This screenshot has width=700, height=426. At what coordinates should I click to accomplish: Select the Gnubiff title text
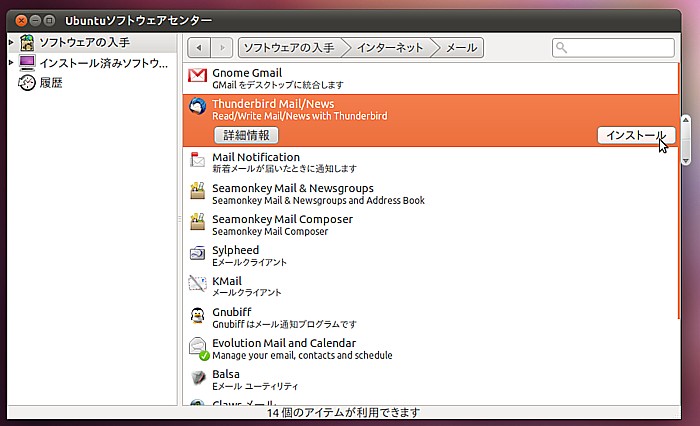(x=231, y=312)
